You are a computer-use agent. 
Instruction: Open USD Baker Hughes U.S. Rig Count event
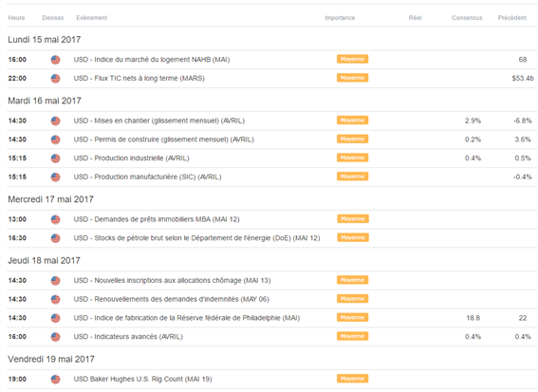click(142, 379)
